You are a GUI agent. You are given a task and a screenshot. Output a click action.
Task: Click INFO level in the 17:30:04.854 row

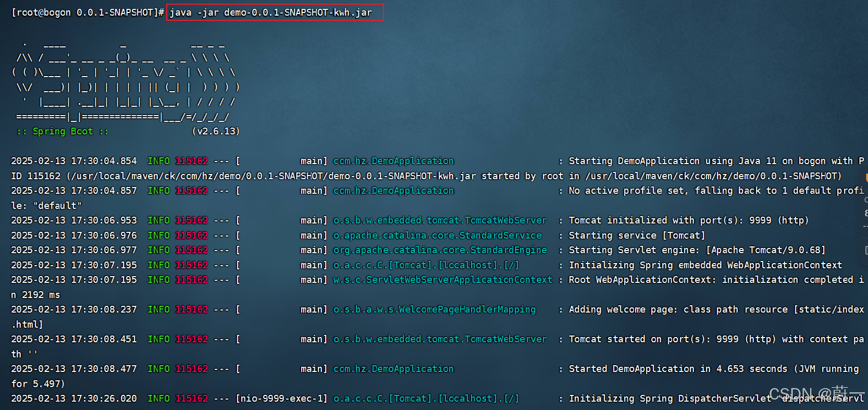158,161
